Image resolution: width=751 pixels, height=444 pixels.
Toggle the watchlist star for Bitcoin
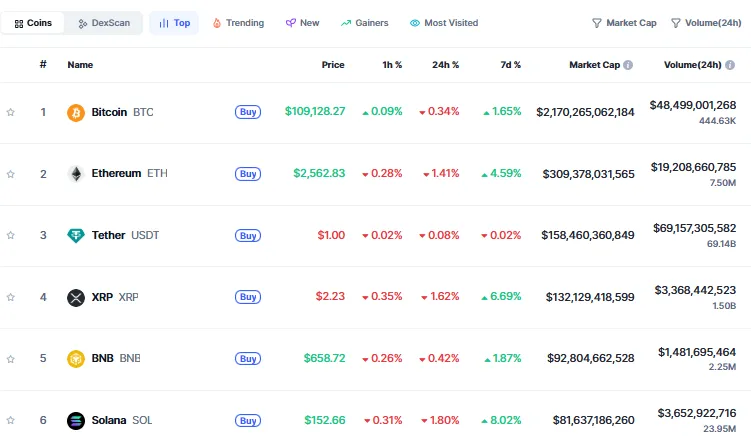(11, 112)
